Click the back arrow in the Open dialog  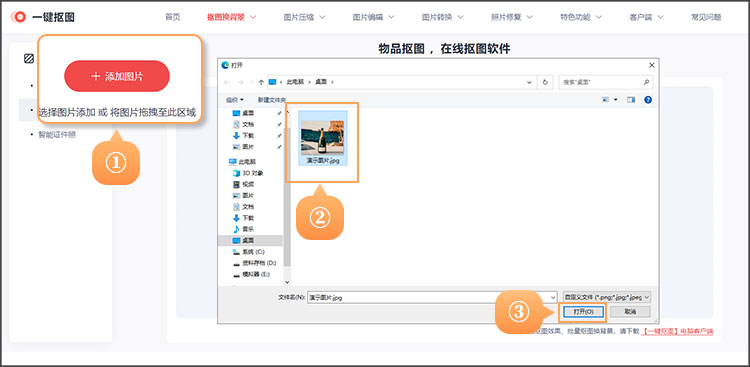[227, 82]
